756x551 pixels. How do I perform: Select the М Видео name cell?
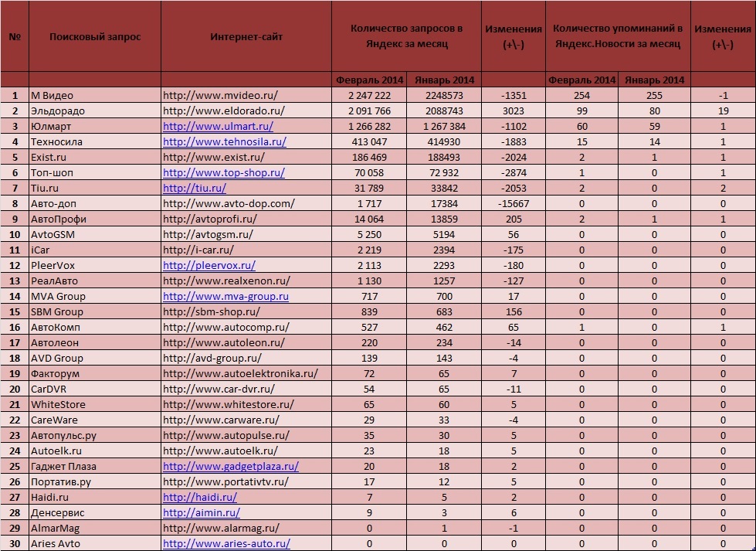pos(95,96)
